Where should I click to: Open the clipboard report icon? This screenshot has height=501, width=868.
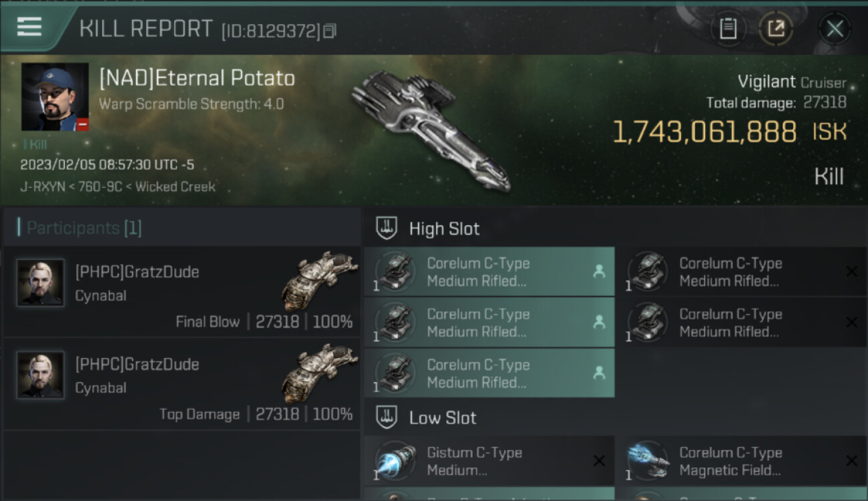[x=728, y=29]
